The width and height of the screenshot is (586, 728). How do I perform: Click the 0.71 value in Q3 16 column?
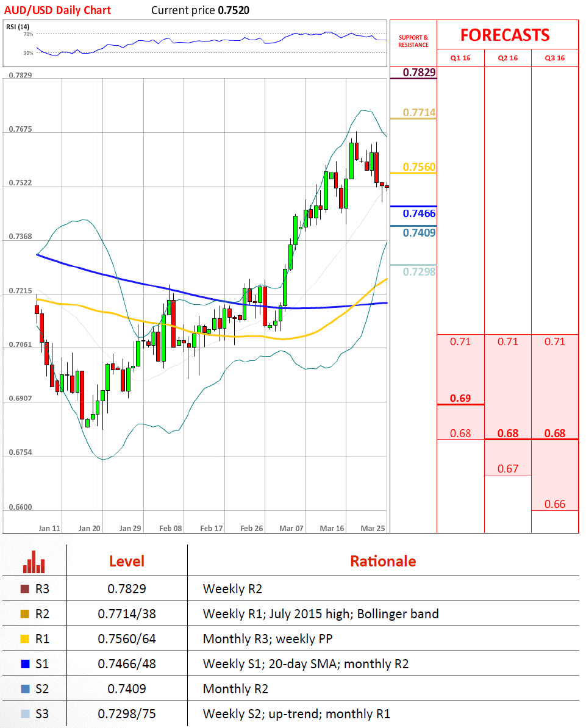tap(555, 341)
